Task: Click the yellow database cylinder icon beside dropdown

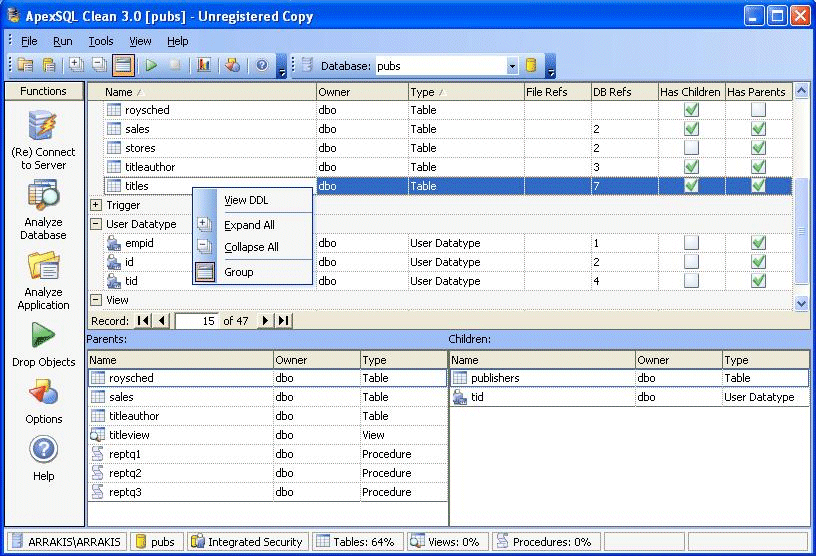Action: [531, 66]
